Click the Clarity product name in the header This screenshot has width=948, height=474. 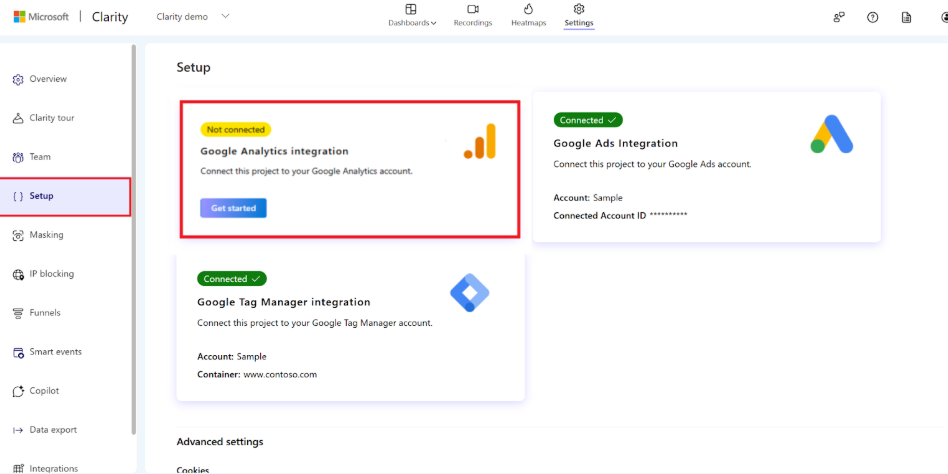pos(110,17)
